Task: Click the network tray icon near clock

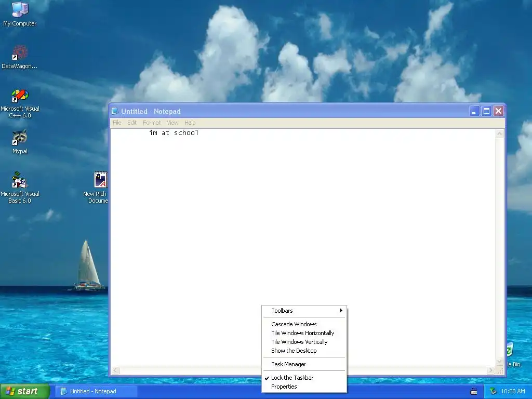Action: 493,391
